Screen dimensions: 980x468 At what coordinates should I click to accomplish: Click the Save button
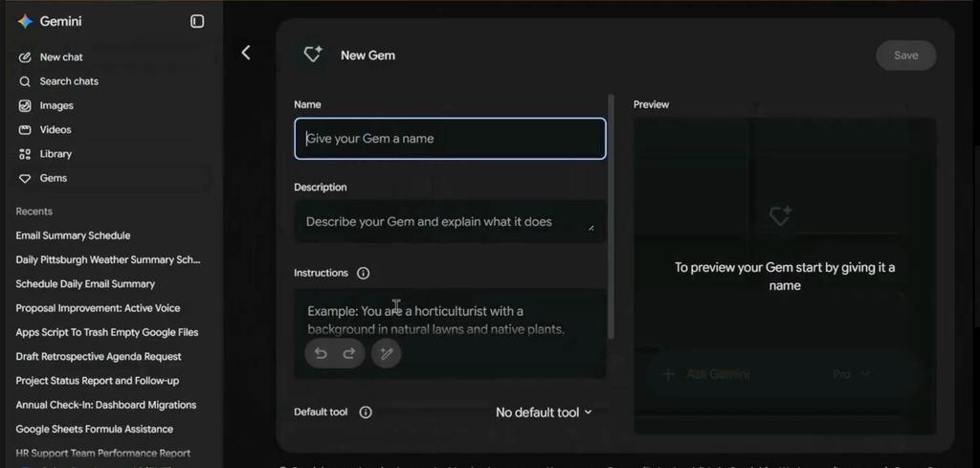click(905, 56)
